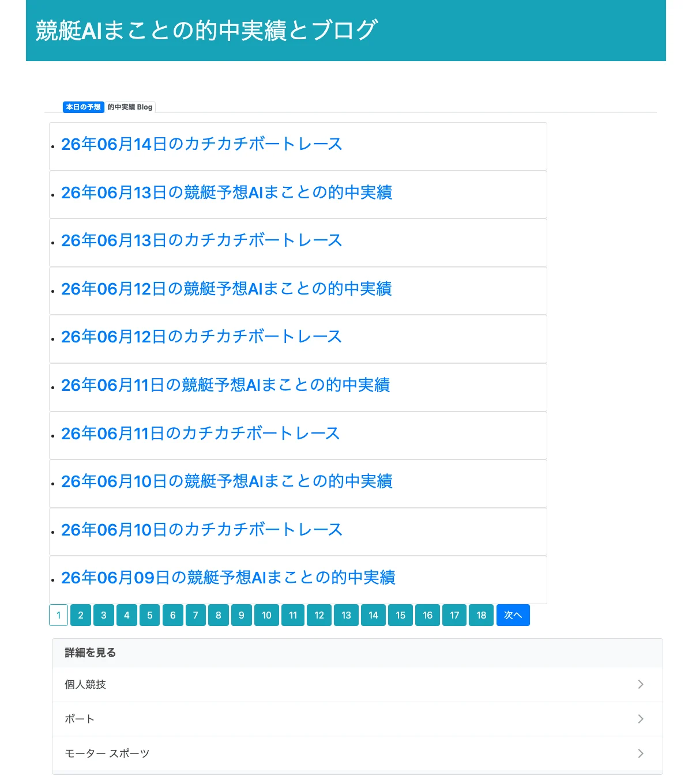The width and height of the screenshot is (692, 784).
Task: Go to pagination page 4
Action: point(127,615)
